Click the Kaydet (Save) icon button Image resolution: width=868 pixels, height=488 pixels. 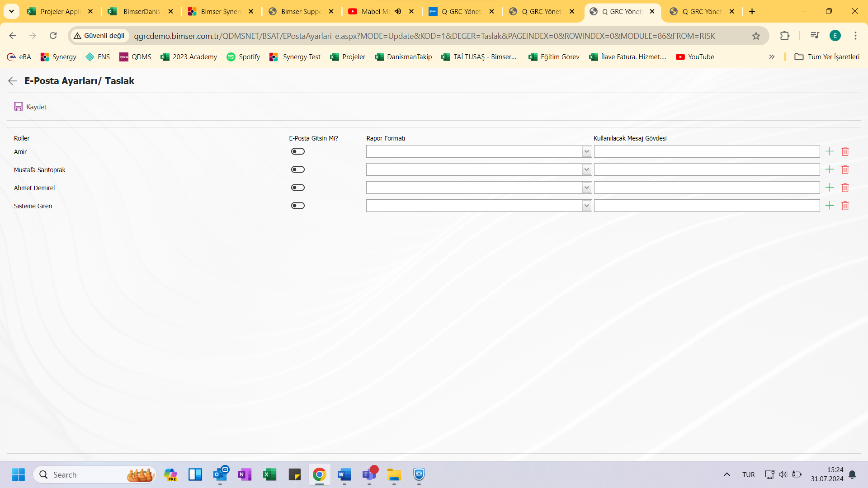(18, 107)
